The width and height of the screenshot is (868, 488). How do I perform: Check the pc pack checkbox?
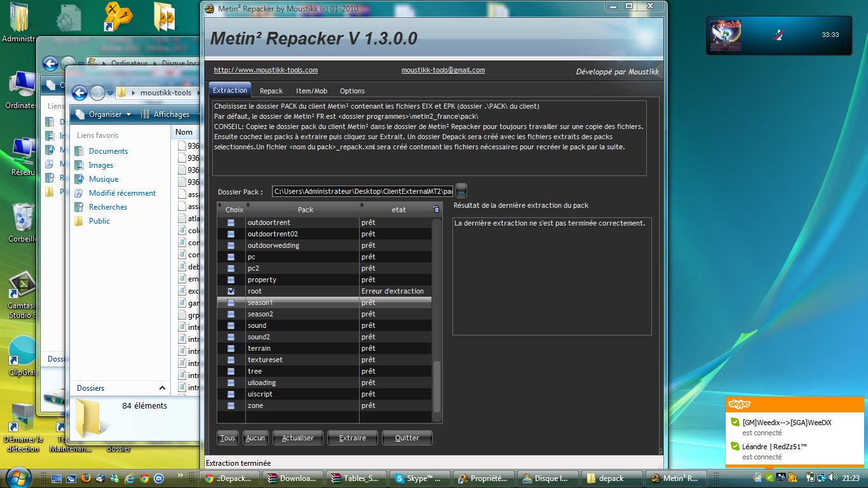231,257
